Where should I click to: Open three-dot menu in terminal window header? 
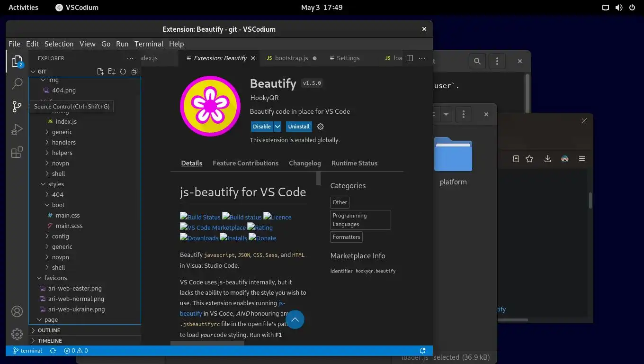tap(497, 61)
